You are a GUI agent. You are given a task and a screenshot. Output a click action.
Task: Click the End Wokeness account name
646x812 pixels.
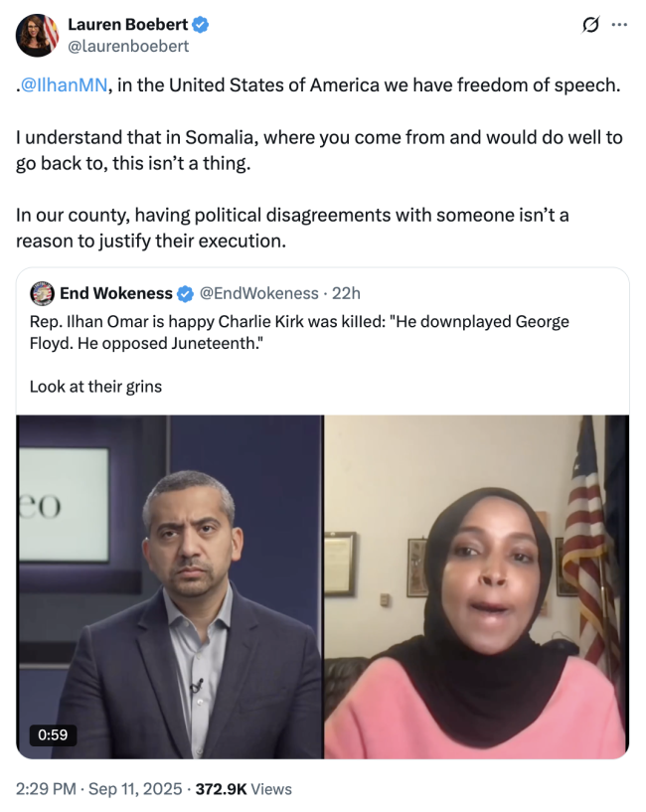(116, 293)
